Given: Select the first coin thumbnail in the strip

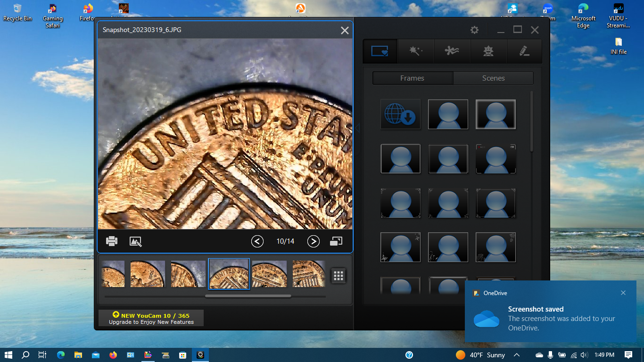Looking at the screenshot, I should click(x=113, y=274).
